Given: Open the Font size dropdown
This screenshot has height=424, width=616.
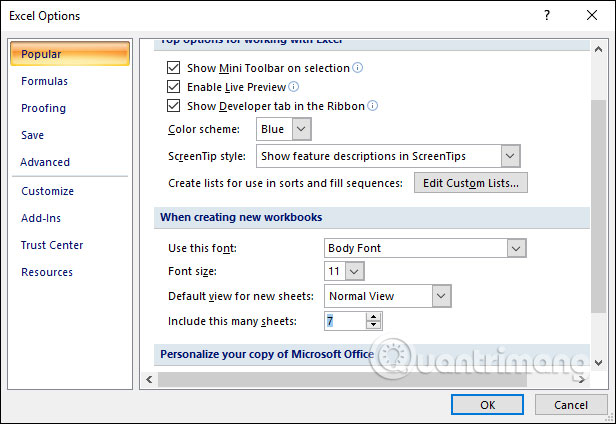Looking at the screenshot, I should point(354,271).
